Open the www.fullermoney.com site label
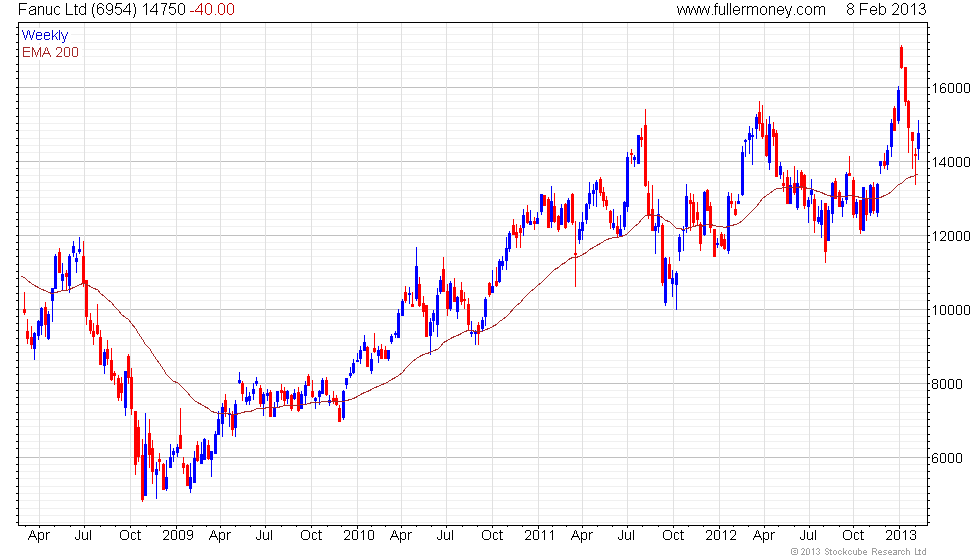Screen dimensions: 980x560 tap(751, 9)
